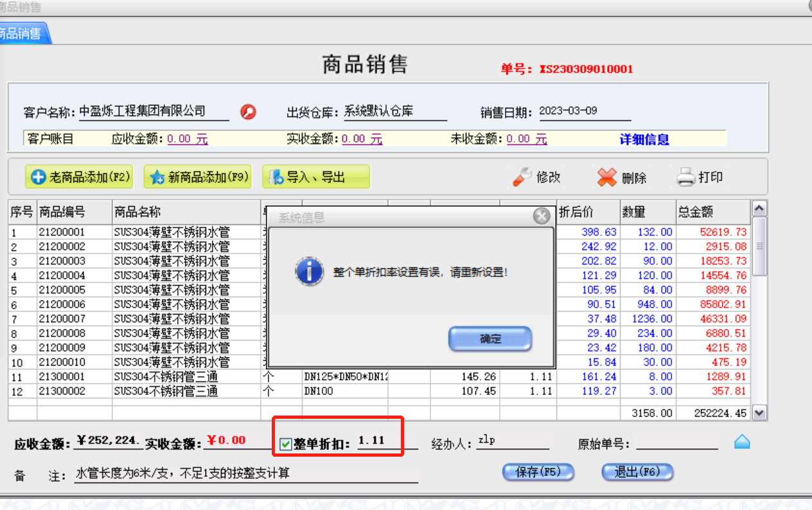Image resolution: width=812 pixels, height=510 pixels.
Task: Click the blue arrow icon beside 原始单号
Action: (742, 442)
